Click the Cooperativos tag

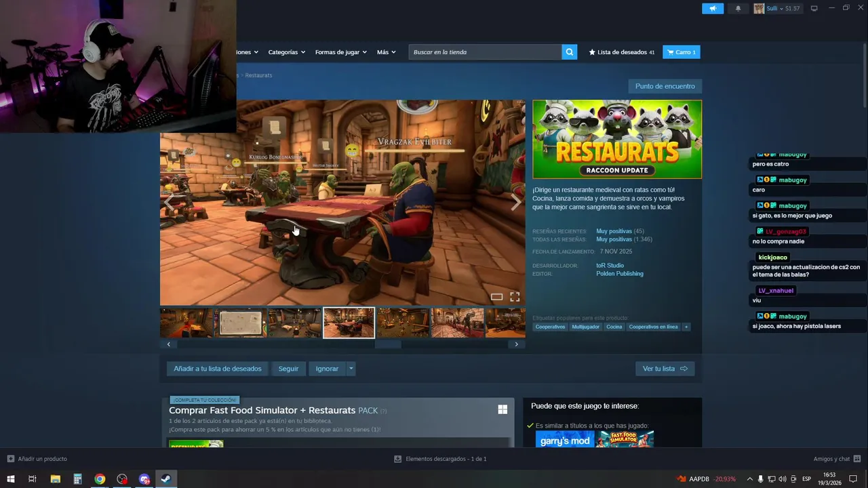point(550,327)
